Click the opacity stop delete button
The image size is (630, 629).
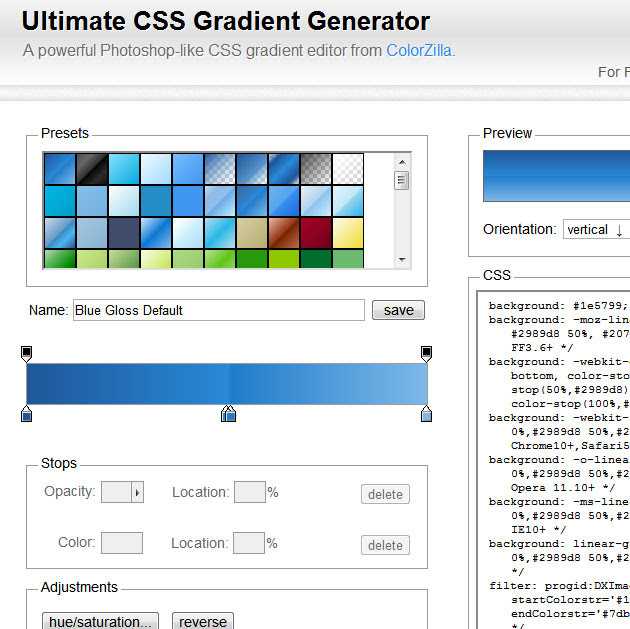click(x=385, y=494)
